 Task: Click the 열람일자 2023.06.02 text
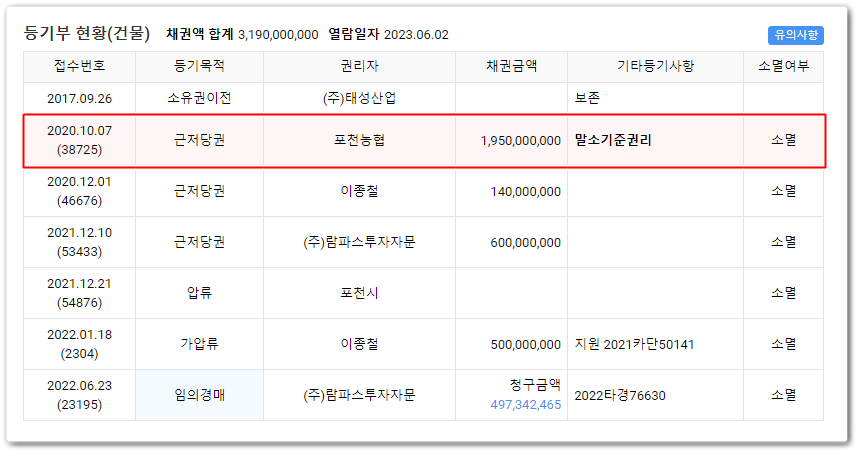[x=388, y=35]
